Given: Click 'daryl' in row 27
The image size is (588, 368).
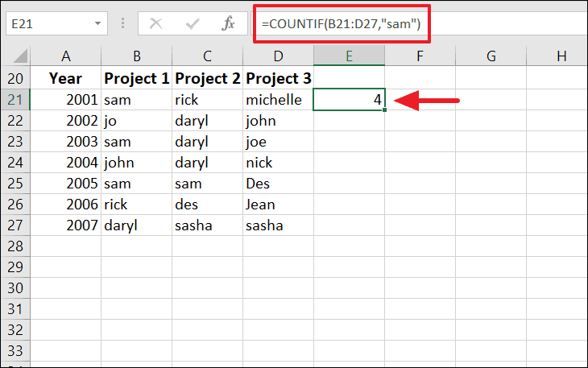Looking at the screenshot, I should pos(136,225).
